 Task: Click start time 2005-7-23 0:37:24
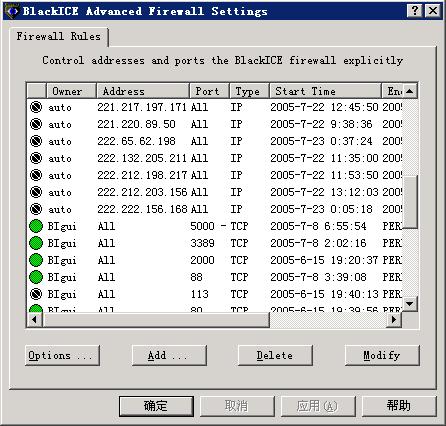coord(321,141)
